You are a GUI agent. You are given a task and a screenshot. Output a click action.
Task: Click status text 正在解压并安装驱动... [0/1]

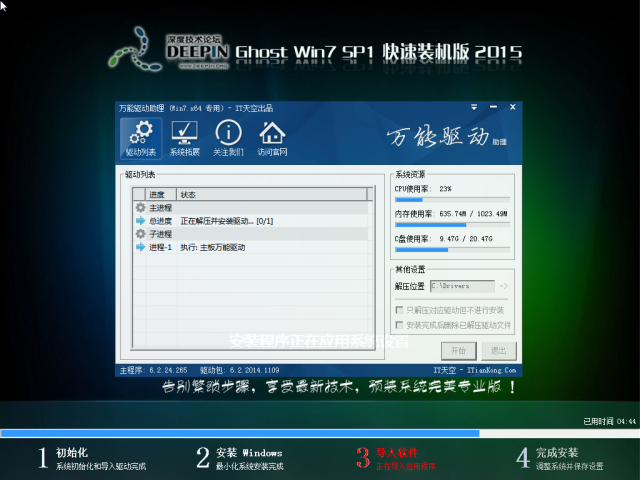click(227, 221)
